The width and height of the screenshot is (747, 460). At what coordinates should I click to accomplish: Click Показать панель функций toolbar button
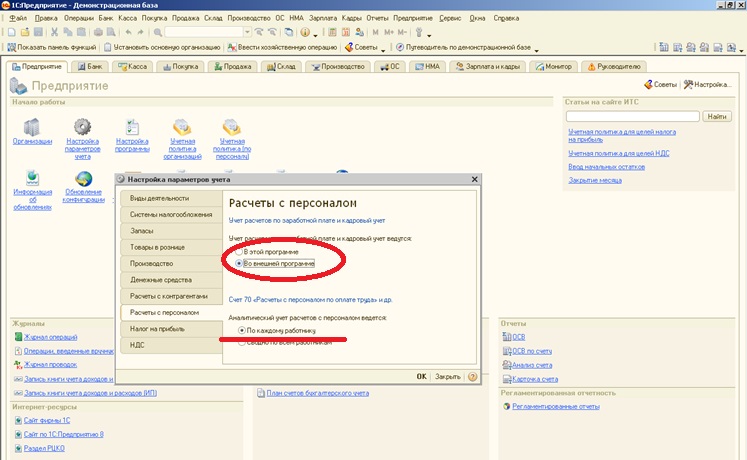[52, 47]
